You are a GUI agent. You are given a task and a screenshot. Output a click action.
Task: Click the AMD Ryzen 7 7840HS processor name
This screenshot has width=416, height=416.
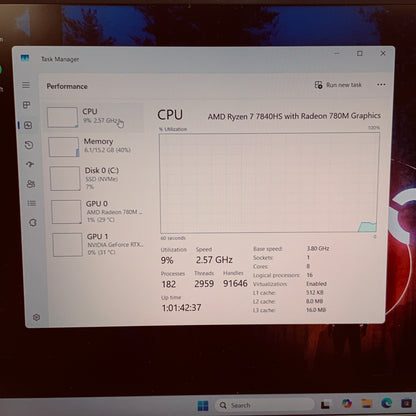[294, 116]
